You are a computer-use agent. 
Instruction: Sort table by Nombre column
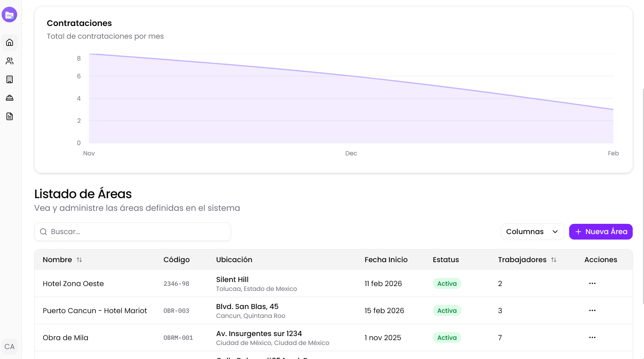tap(79, 260)
